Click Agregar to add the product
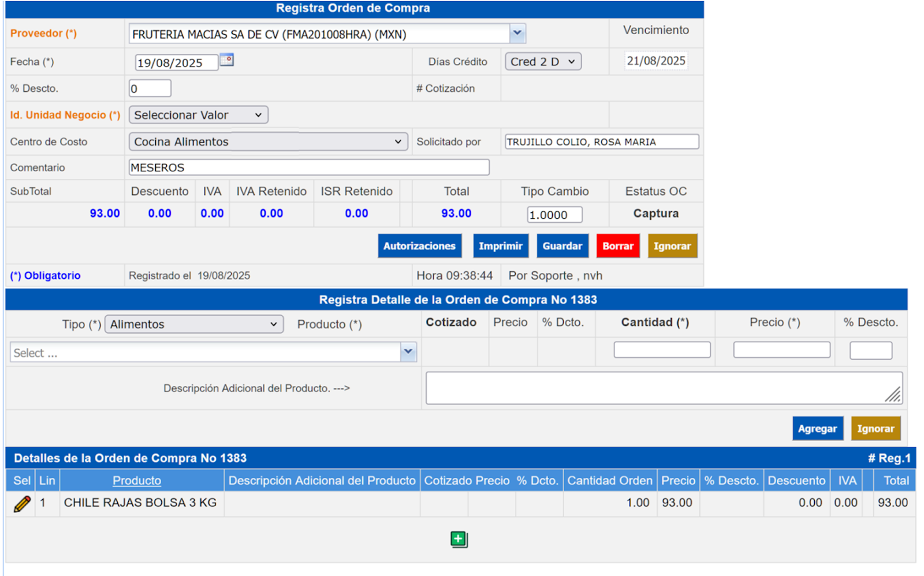The image size is (924, 576). pos(817,429)
